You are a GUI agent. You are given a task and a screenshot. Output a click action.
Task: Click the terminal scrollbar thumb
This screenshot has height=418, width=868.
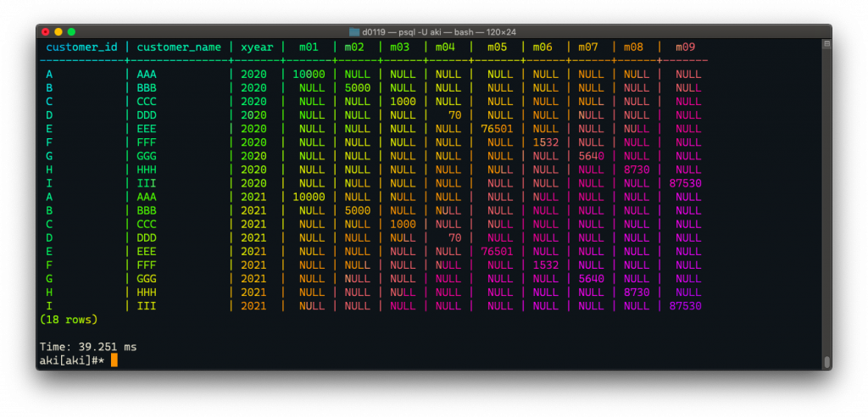coord(826,362)
